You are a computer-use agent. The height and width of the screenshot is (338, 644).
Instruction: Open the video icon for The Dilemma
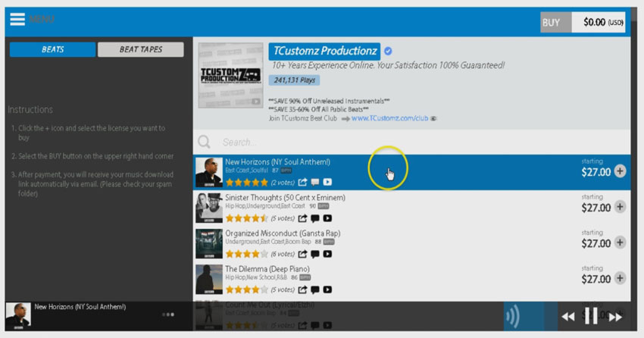coord(327,289)
